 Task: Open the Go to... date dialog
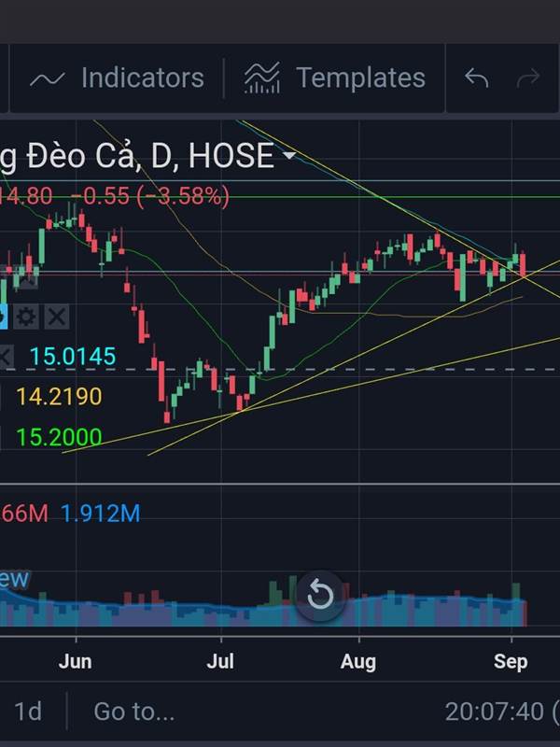134,712
